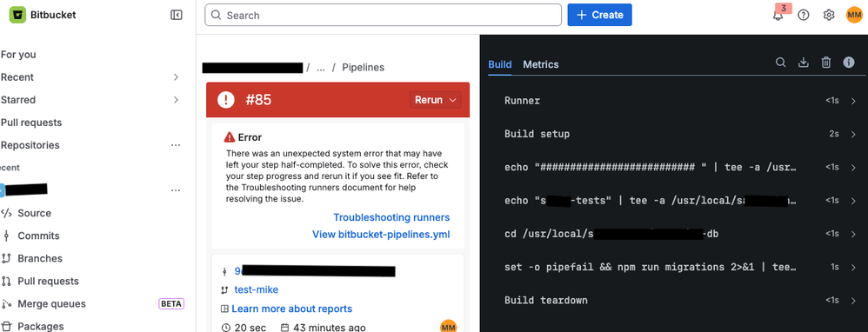Click the MM avatar in the pipeline card
The width and height of the screenshot is (868, 332).
tap(449, 327)
